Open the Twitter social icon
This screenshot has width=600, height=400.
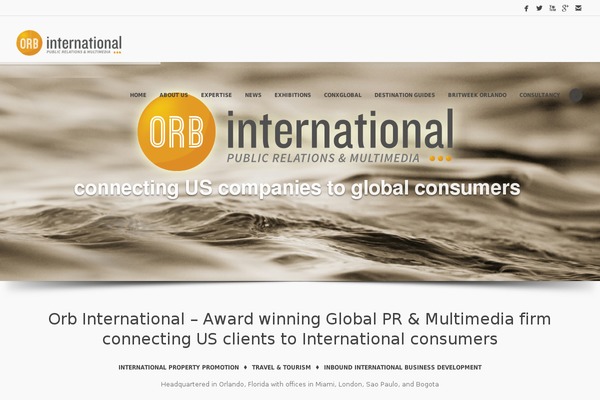539,8
